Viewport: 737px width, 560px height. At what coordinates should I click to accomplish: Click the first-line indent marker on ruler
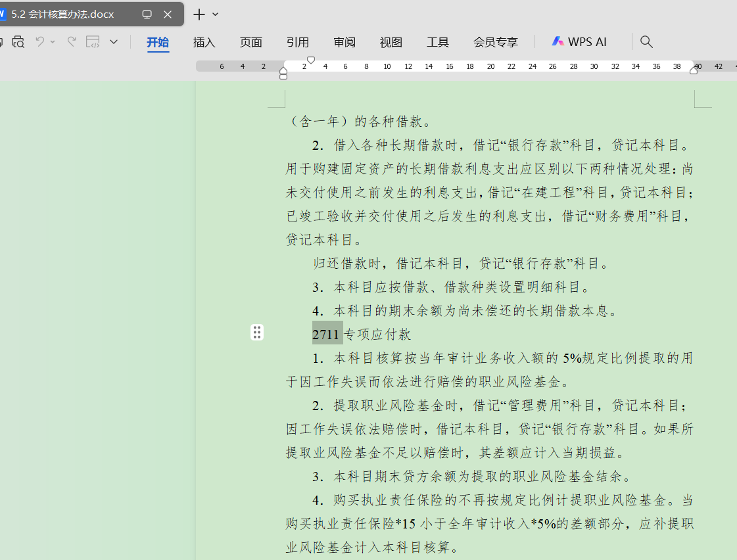[311, 60]
